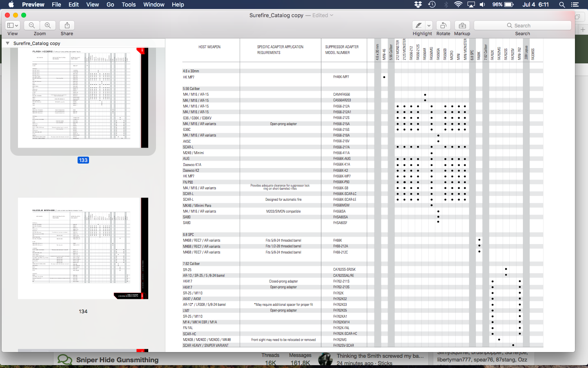This screenshot has width=588, height=368.
Task: Click the HOST WEAPON column header
Action: [209, 47]
